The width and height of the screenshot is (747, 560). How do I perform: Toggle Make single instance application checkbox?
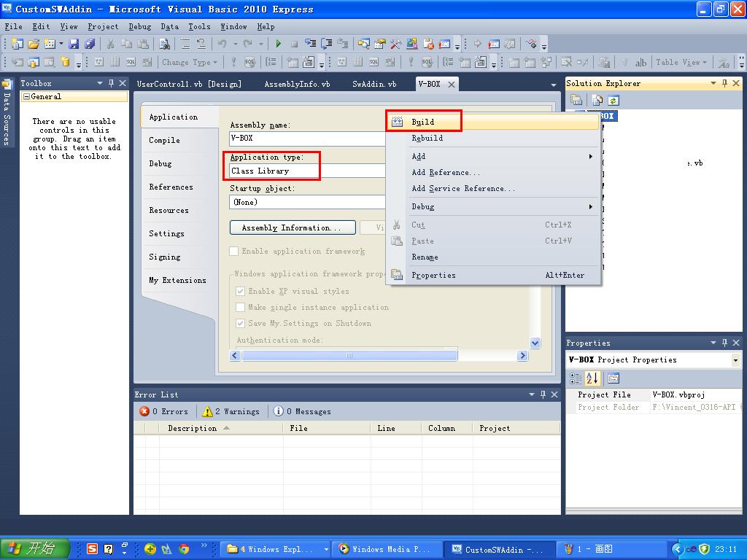tap(241, 307)
